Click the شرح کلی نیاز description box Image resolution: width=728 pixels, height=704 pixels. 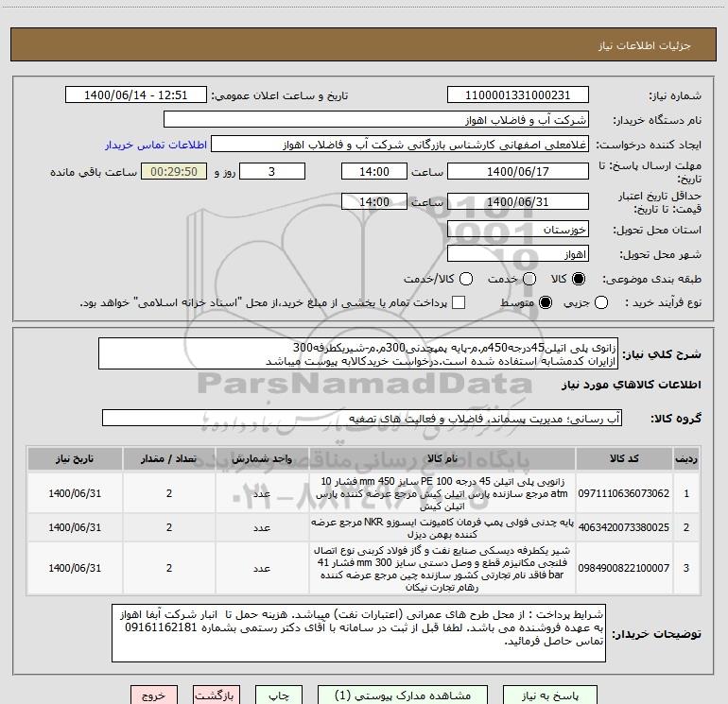click(x=358, y=353)
